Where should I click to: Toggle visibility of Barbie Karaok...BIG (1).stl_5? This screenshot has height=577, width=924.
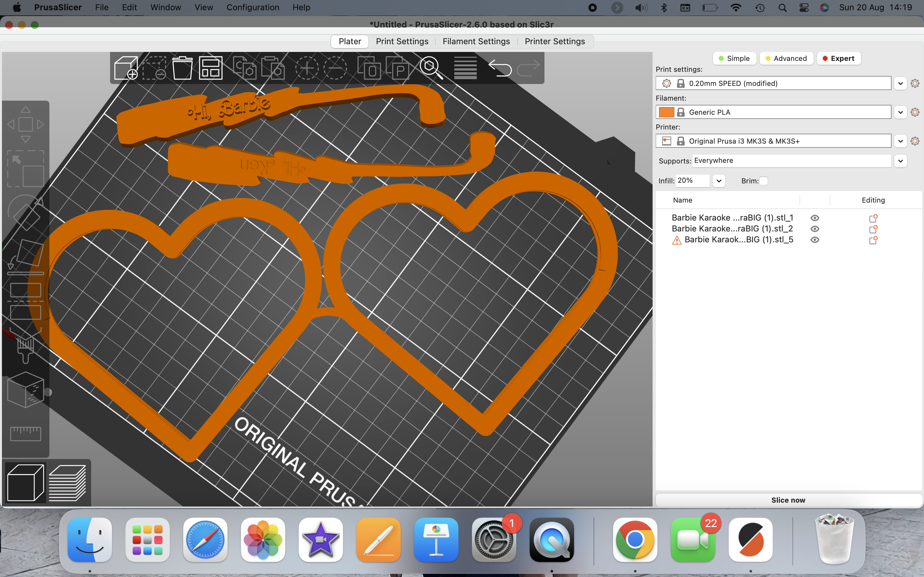pyautogui.click(x=815, y=239)
